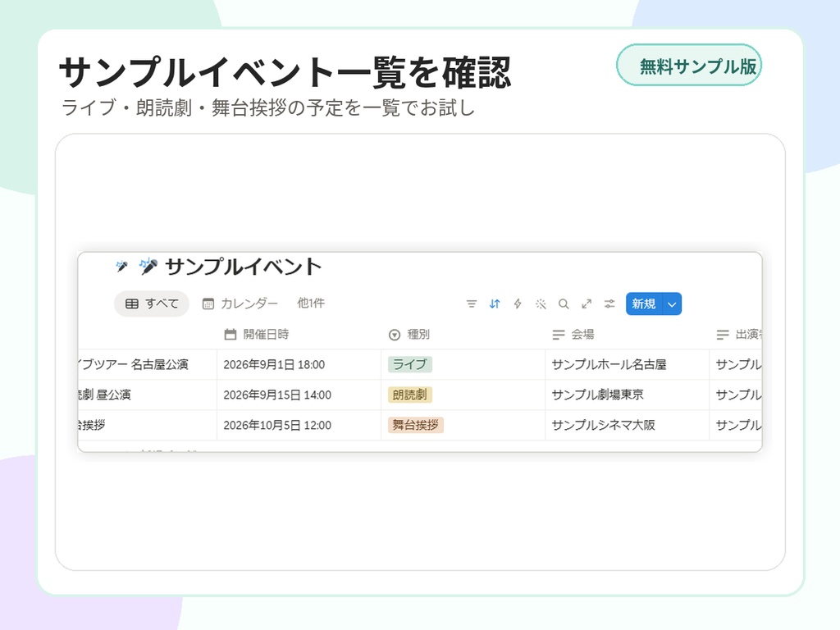
Task: Open search with the magnifier icon
Action: click(564, 304)
